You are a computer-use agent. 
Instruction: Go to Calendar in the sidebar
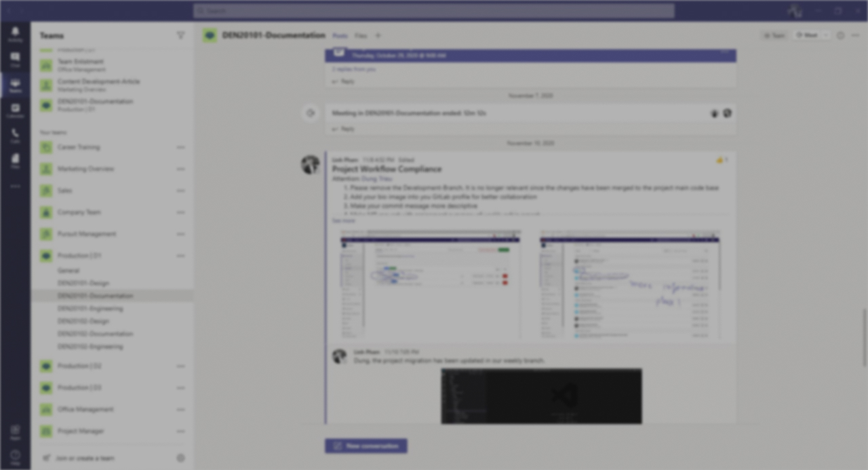[15, 111]
